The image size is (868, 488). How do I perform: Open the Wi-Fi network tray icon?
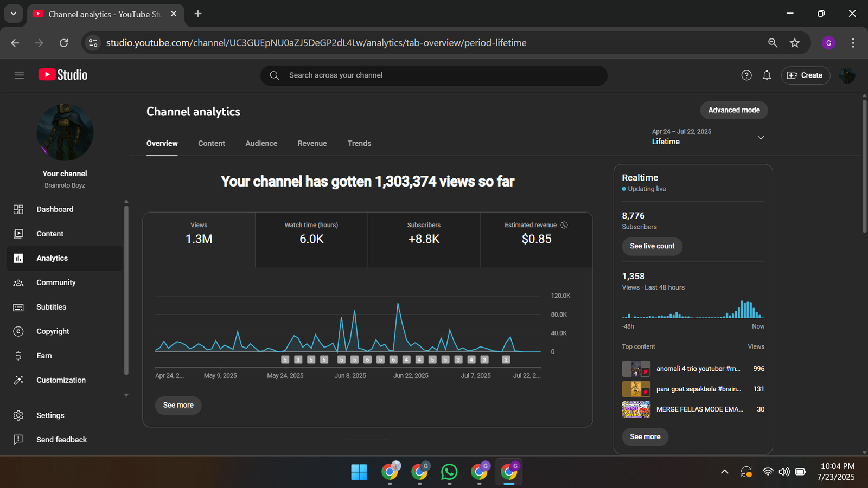point(768,472)
